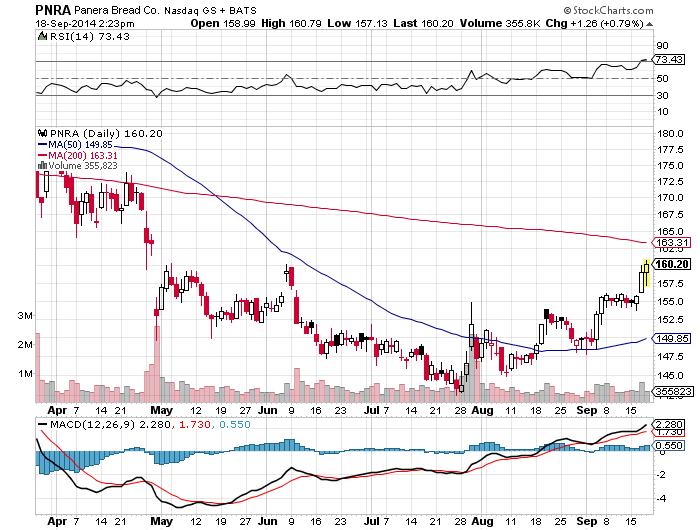Click the Panera Bread Co. company name
Screen dimensions: 700x530
[x=116, y=10]
